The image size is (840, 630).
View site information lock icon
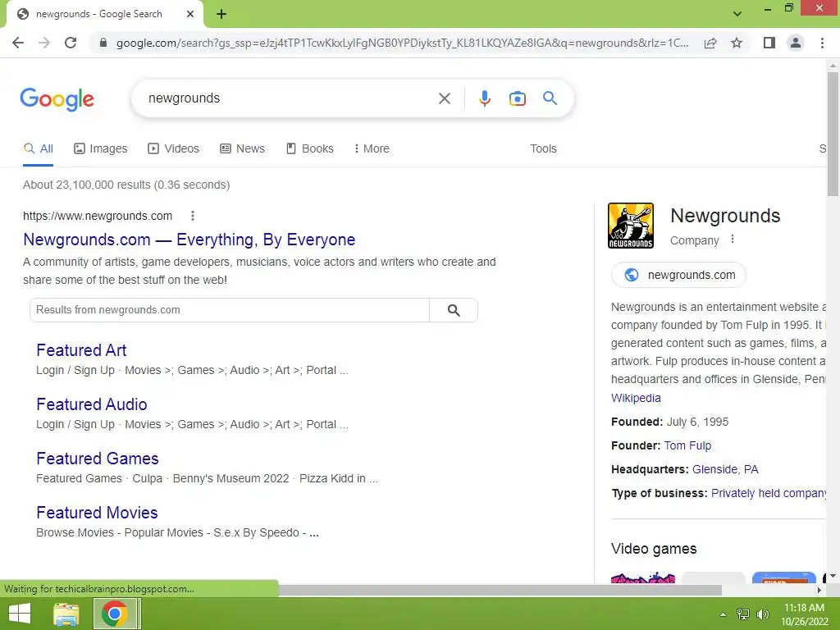click(103, 43)
